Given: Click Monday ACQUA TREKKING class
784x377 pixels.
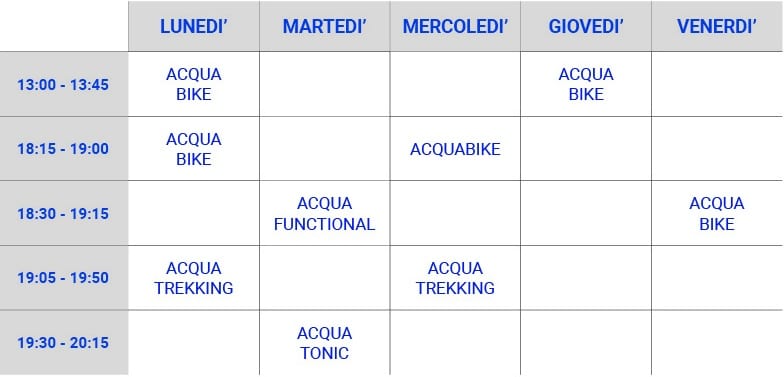Looking at the screenshot, I should (x=194, y=278).
